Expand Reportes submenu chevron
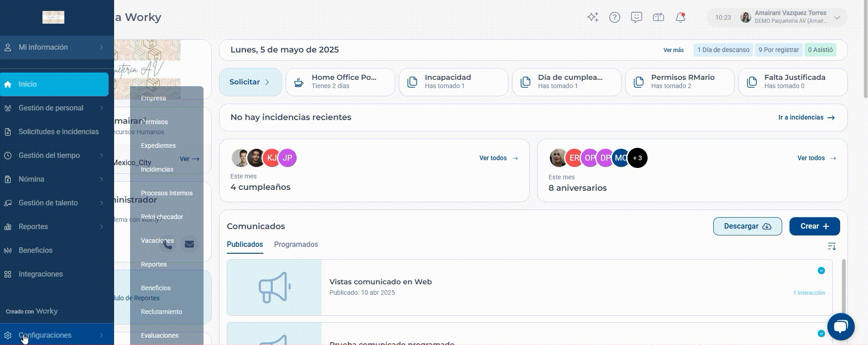868x345 pixels. pyautogui.click(x=101, y=226)
